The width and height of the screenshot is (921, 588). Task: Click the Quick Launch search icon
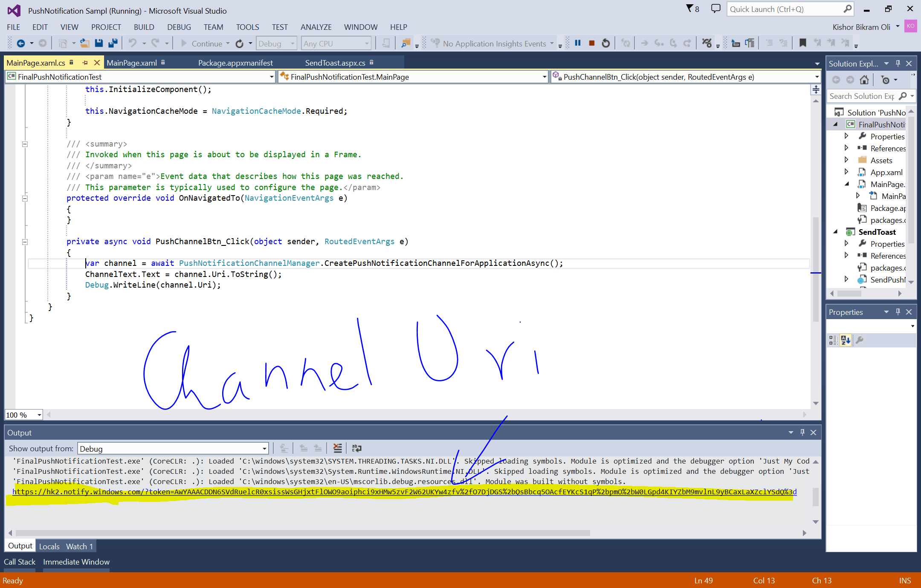pyautogui.click(x=848, y=9)
